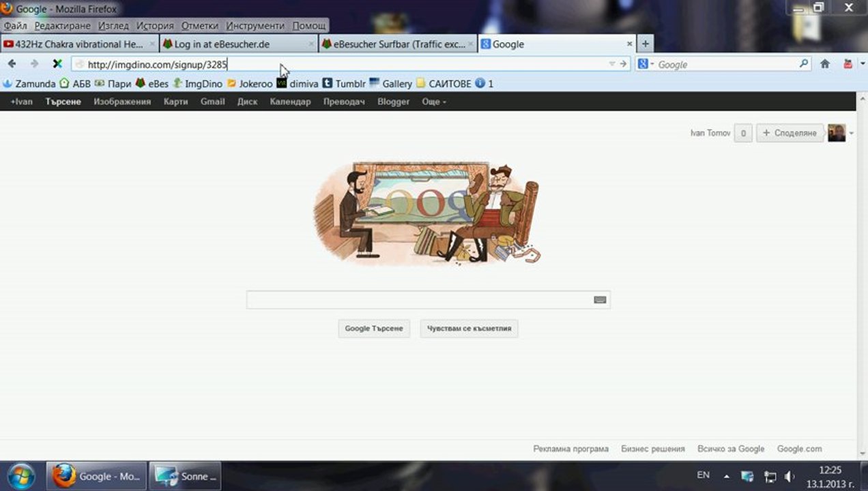Viewport: 868px width, 491px height.
Task: Open the profile photo account menu
Action: 837,133
